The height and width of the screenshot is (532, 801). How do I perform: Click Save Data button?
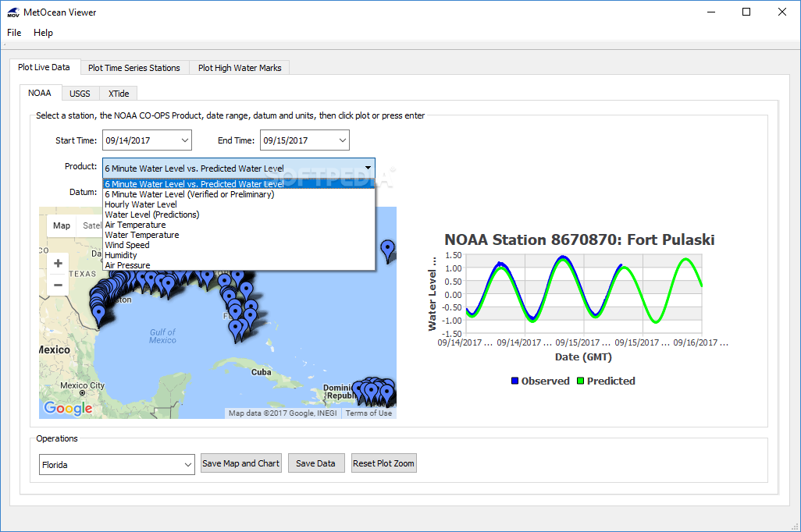coord(316,463)
